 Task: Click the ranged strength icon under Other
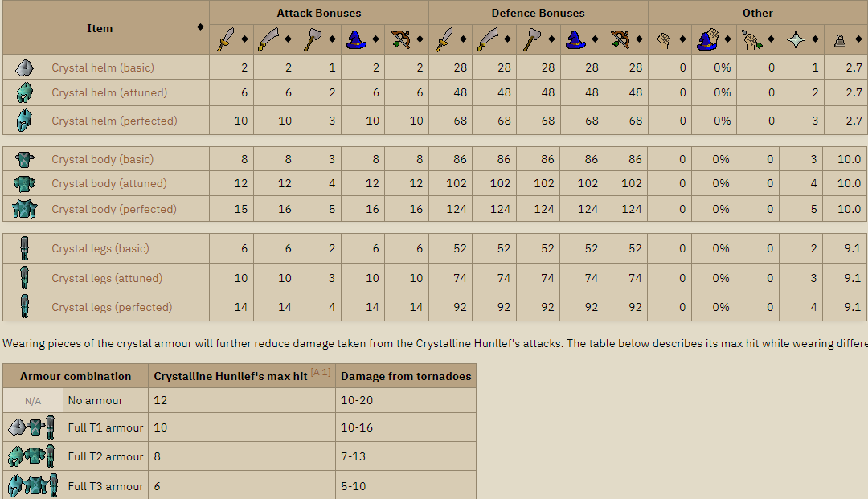point(751,40)
